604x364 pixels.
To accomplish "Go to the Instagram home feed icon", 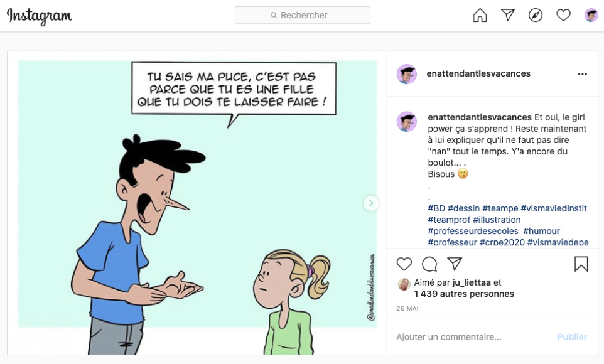I will tap(480, 16).
